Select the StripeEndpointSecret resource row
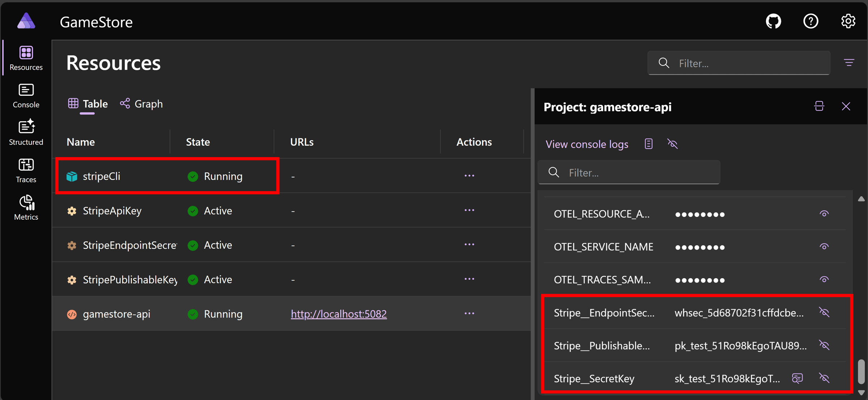868x400 pixels. (292, 245)
